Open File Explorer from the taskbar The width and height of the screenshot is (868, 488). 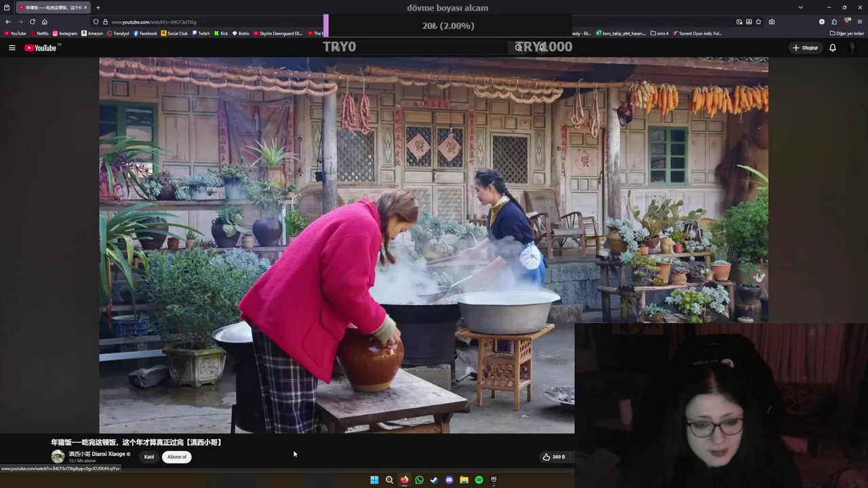coord(464,480)
